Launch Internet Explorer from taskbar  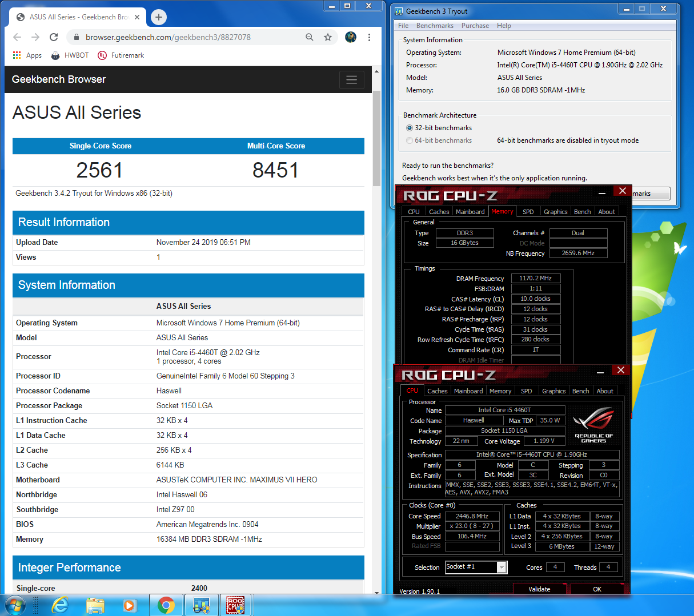click(x=60, y=605)
